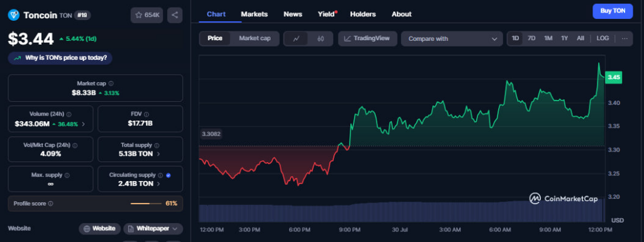Expand Volume (24h) details chevron
Image resolution: width=644 pixels, height=242 pixels.
84,124
